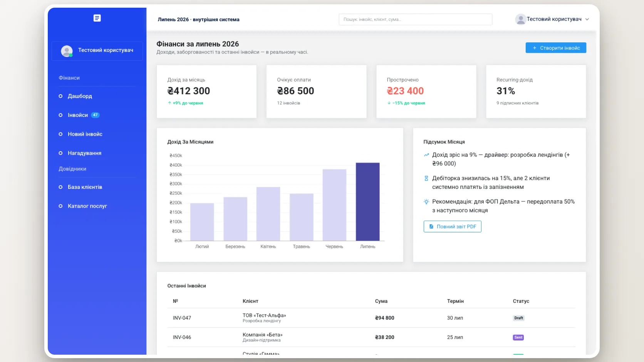Viewport: 644px width, 362px height.
Task: Click the document logo icon in sidebar
Action: (x=97, y=18)
